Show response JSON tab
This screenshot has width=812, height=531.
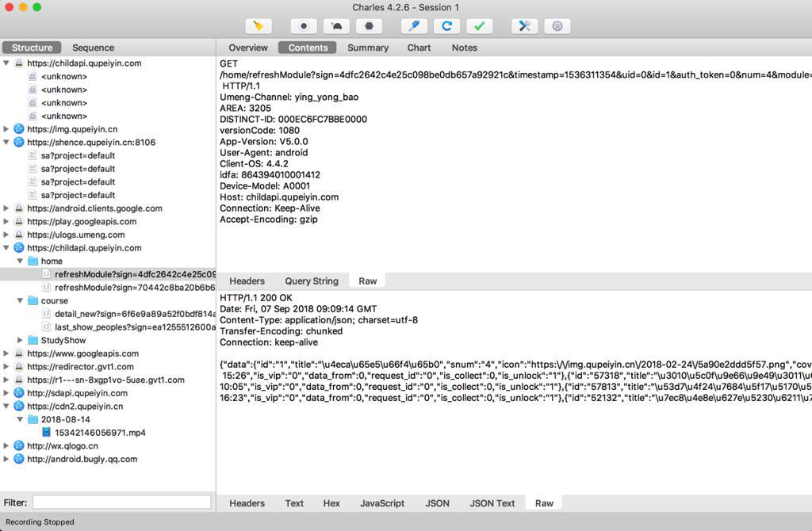click(437, 503)
